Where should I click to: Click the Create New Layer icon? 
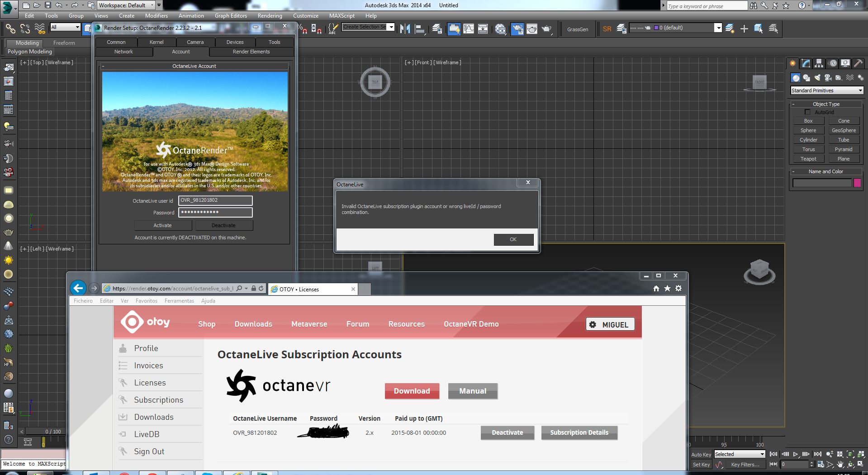[x=730, y=29]
